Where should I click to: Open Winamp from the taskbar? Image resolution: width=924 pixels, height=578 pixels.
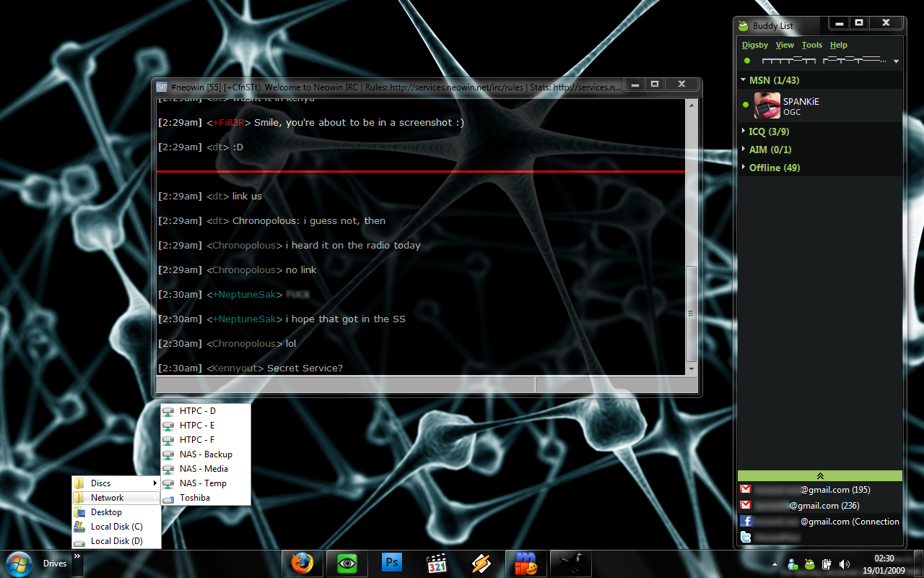point(481,563)
